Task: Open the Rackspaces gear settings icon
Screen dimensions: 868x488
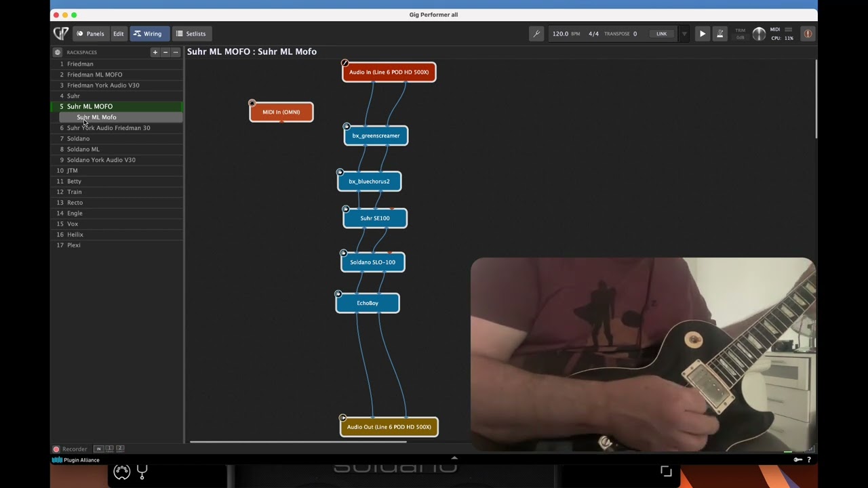Action: pyautogui.click(x=58, y=52)
